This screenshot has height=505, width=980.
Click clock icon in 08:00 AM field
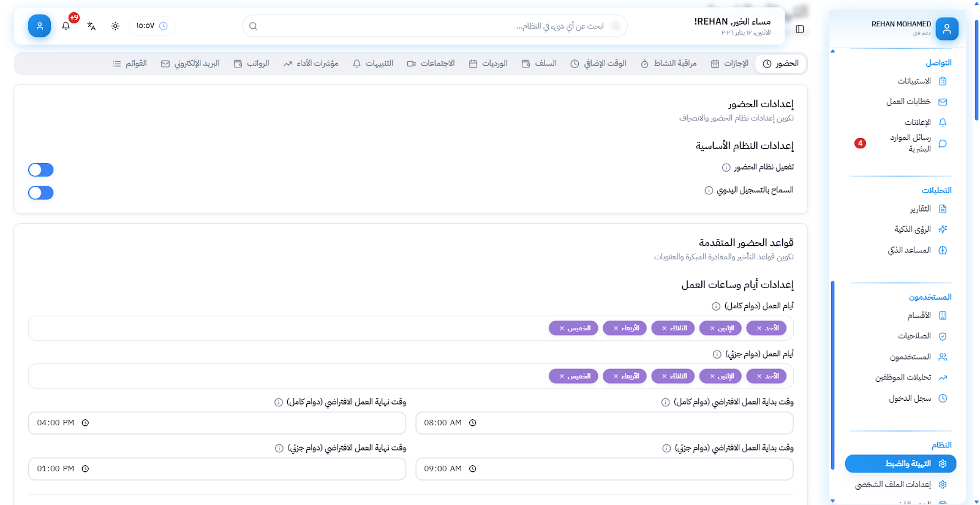tap(472, 423)
